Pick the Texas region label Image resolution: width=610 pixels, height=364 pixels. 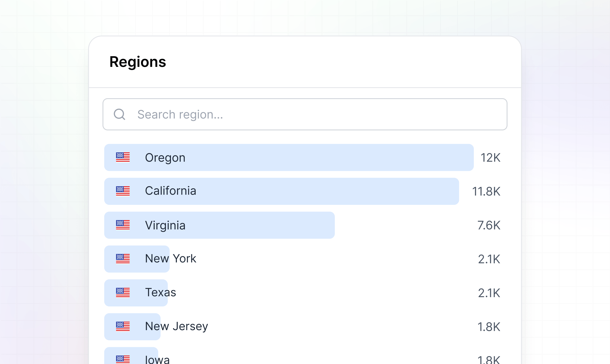tap(161, 293)
